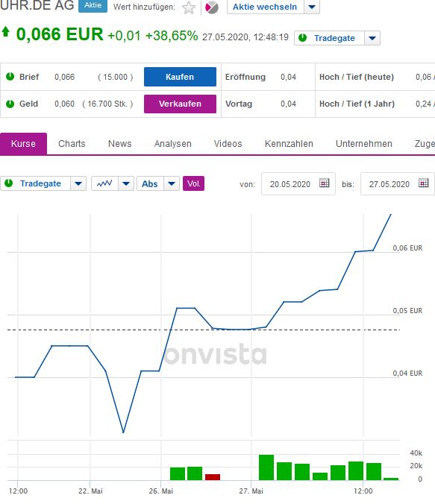Viewport: 435px width, 504px height.
Task: Click the Vortag label
Action: 239,104
